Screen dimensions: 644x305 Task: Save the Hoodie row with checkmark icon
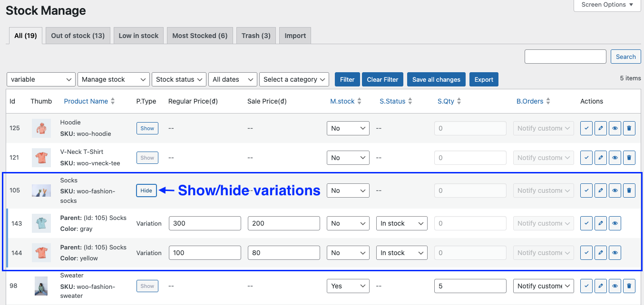586,128
